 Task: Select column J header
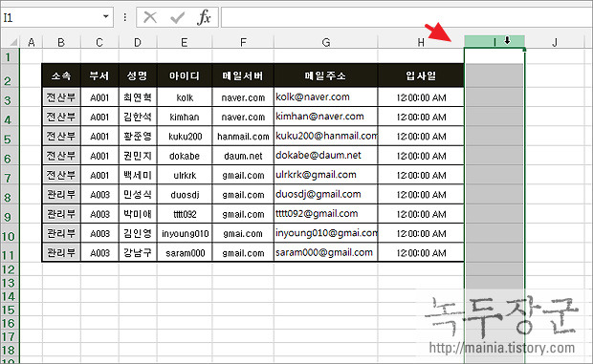pos(555,42)
